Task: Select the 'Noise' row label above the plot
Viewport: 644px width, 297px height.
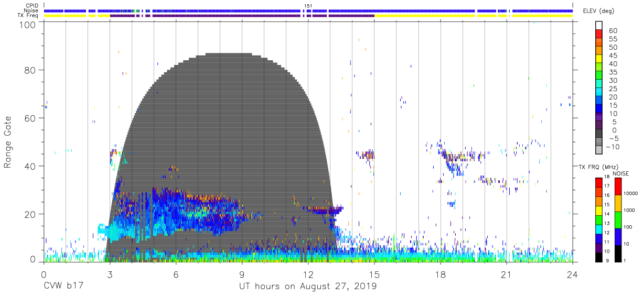Action: point(31,10)
